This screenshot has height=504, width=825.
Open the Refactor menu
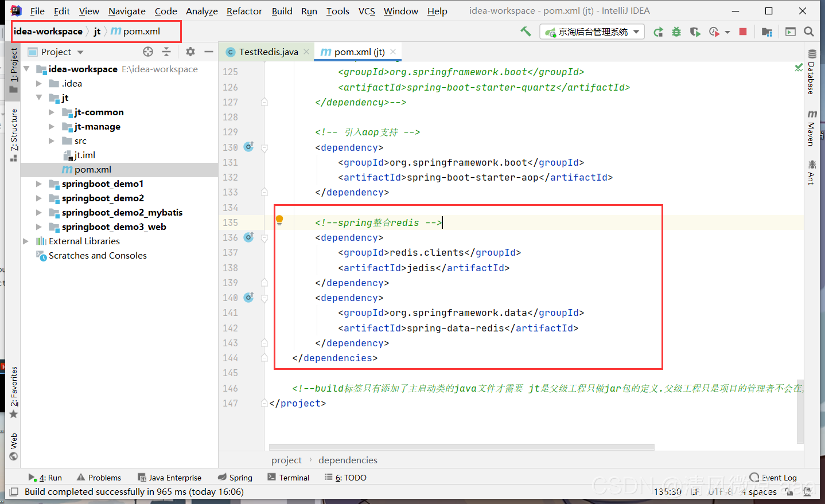click(x=244, y=11)
